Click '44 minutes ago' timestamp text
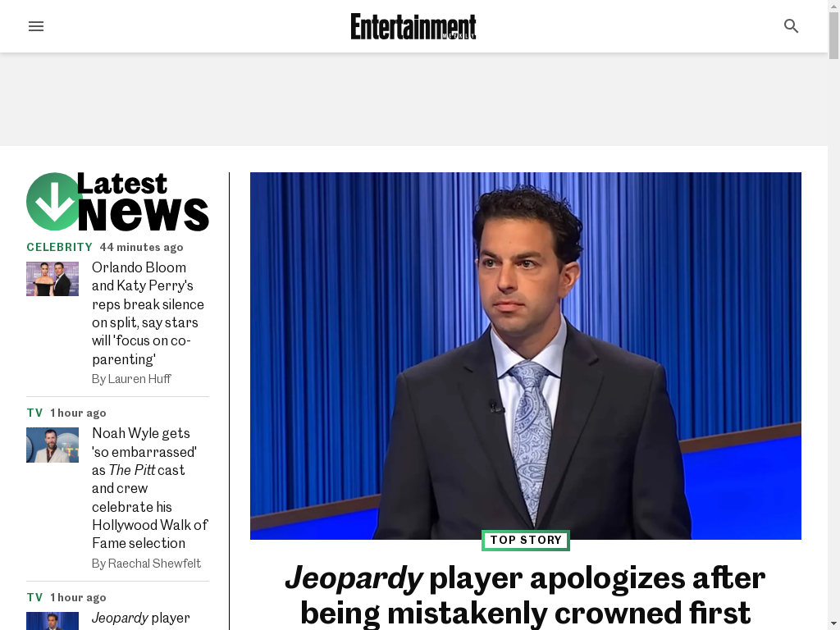 (141, 247)
